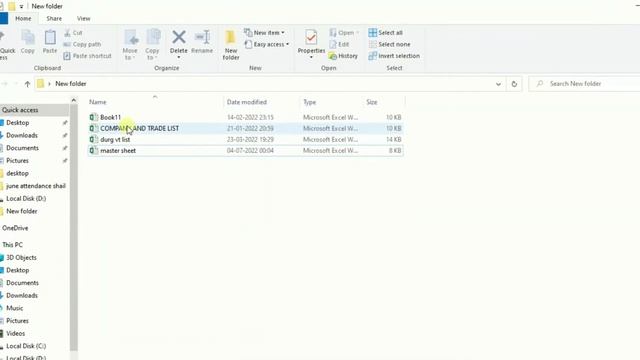Select the master sheet file name
The image size is (640, 360).
[x=118, y=150]
